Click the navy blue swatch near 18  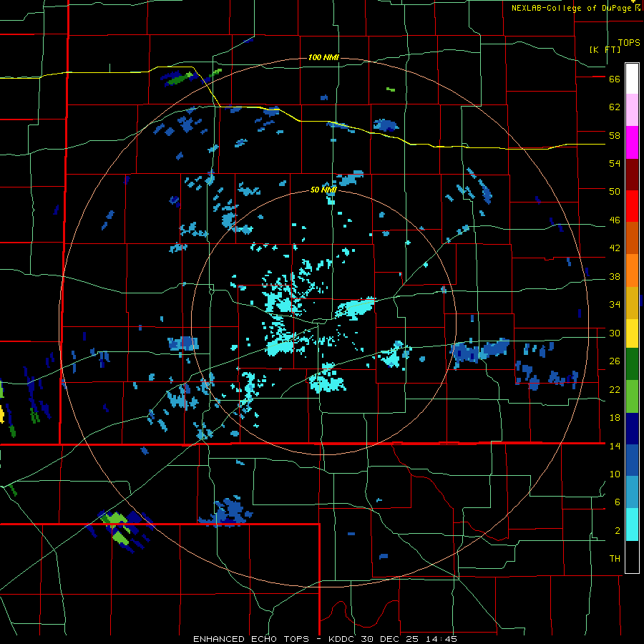632,429
